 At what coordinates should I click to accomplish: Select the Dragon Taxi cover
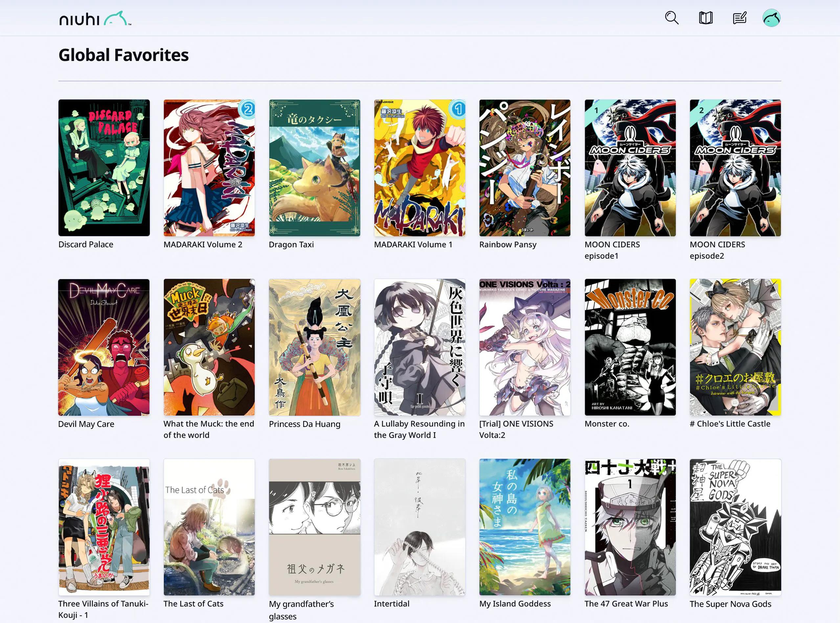pyautogui.click(x=315, y=168)
